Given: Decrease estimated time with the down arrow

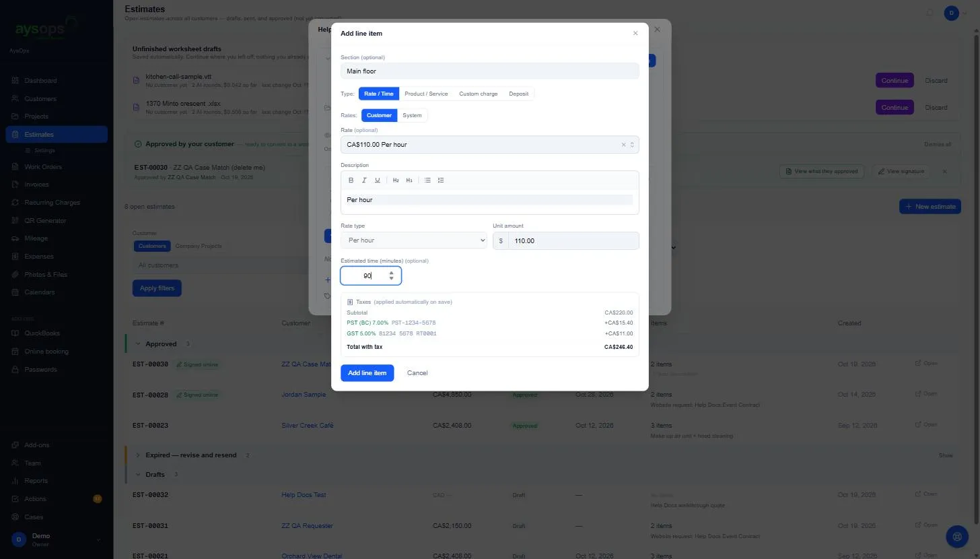Looking at the screenshot, I should (392, 278).
